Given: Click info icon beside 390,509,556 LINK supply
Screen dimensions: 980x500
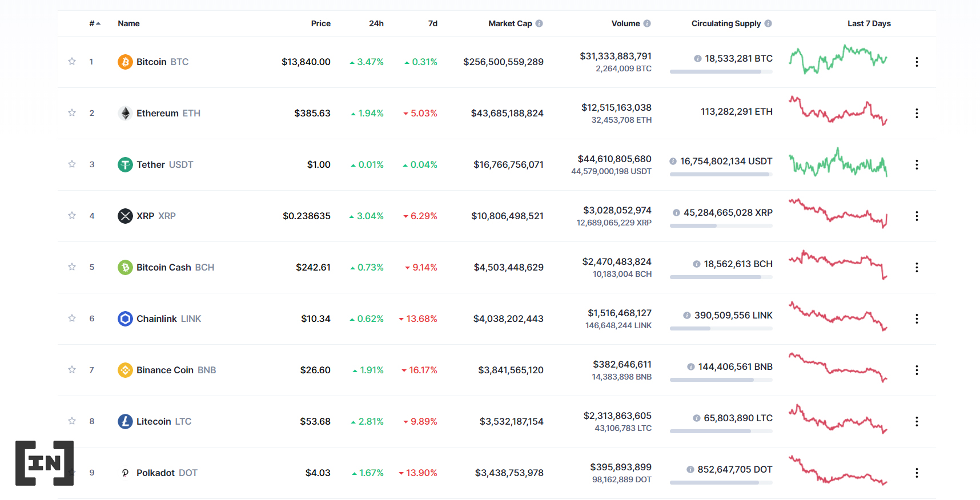Looking at the screenshot, I should (687, 316).
